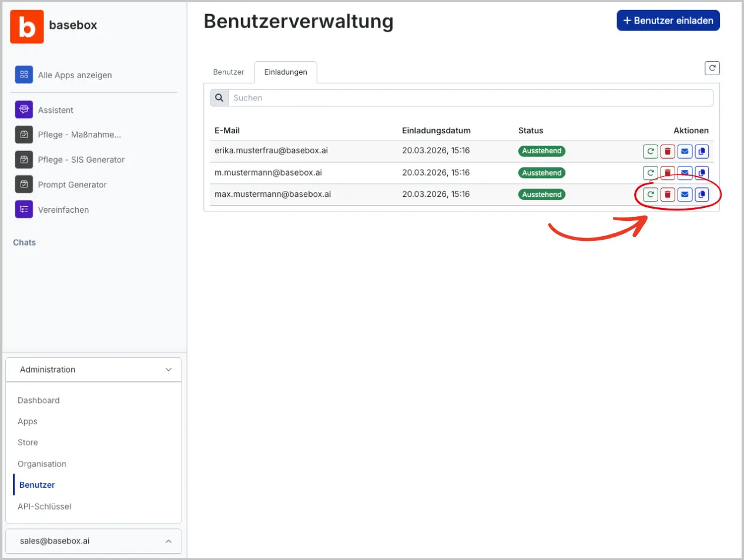744x560 pixels.
Task: Go to API-Schlüssel settings
Action: tap(45, 506)
